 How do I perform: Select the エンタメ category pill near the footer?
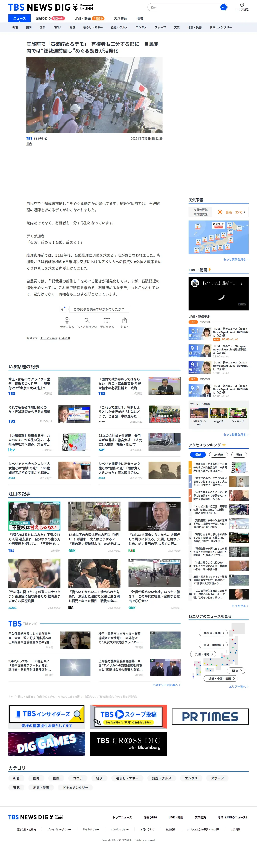[x=191, y=778]
